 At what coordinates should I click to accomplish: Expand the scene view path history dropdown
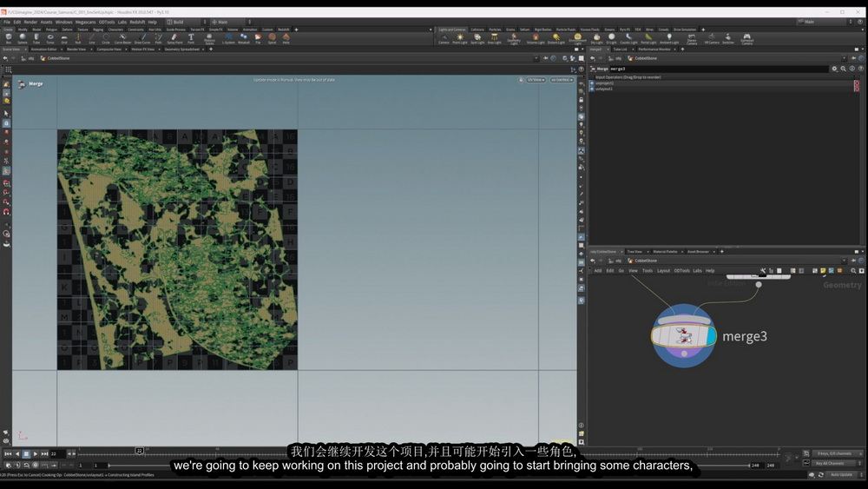pyautogui.click(x=536, y=58)
